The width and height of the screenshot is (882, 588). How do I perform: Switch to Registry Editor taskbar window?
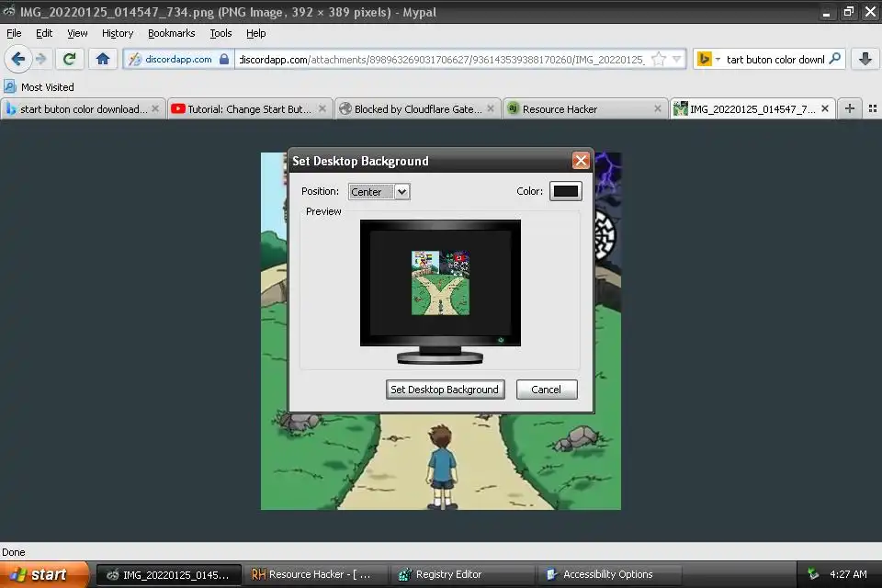click(462, 574)
